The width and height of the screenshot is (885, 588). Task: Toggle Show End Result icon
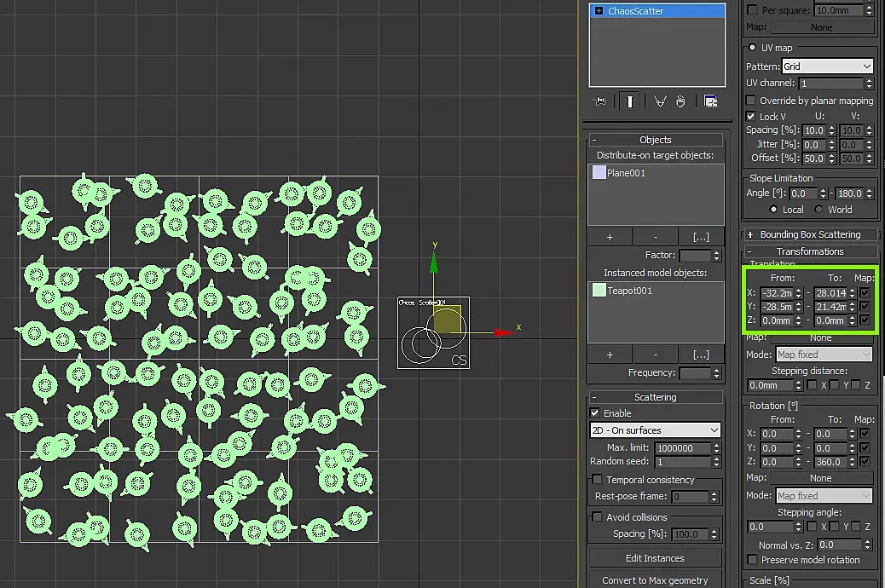(x=630, y=101)
